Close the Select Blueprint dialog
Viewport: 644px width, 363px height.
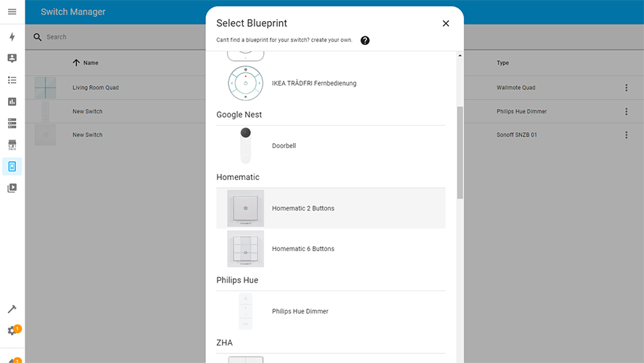445,23
